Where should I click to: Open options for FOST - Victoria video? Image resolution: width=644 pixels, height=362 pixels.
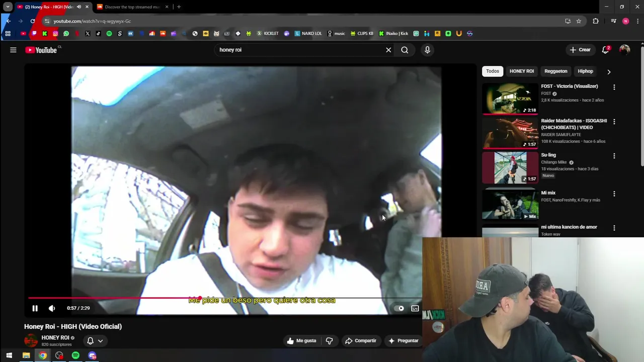[614, 87]
